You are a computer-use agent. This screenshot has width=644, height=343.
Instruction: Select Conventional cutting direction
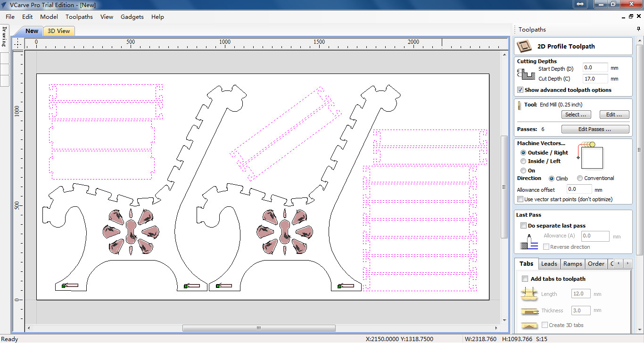click(579, 179)
